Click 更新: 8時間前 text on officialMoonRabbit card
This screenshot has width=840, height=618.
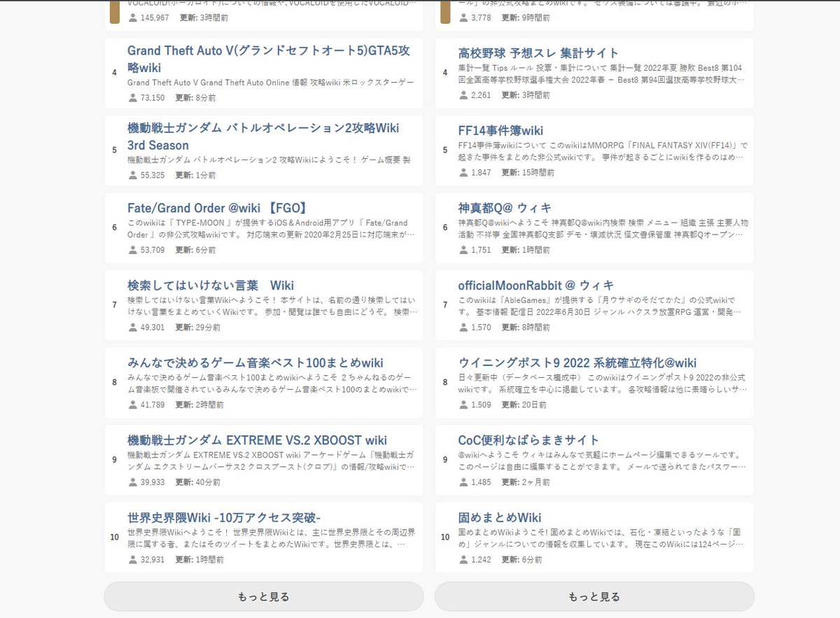[x=526, y=327]
